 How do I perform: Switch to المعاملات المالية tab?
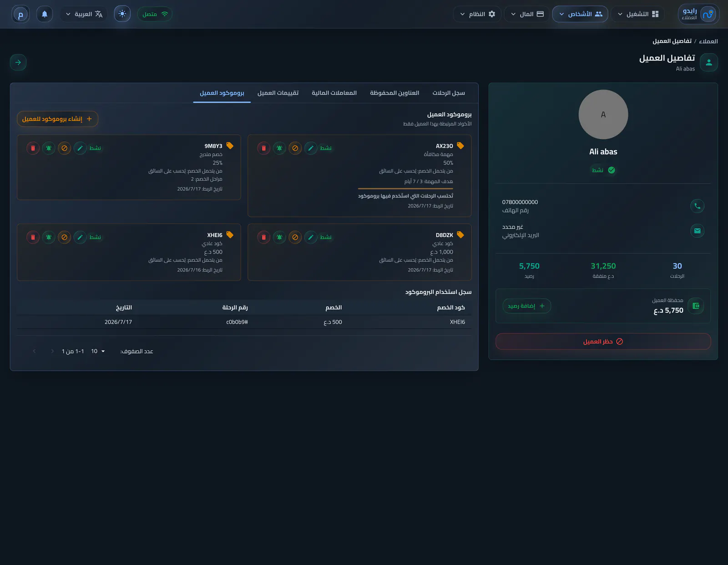point(334,93)
